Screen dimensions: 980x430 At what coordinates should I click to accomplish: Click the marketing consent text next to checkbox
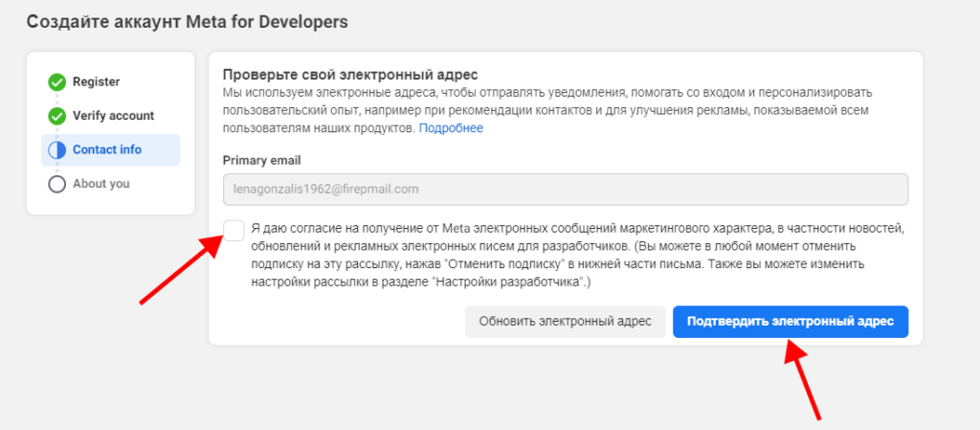(574, 256)
